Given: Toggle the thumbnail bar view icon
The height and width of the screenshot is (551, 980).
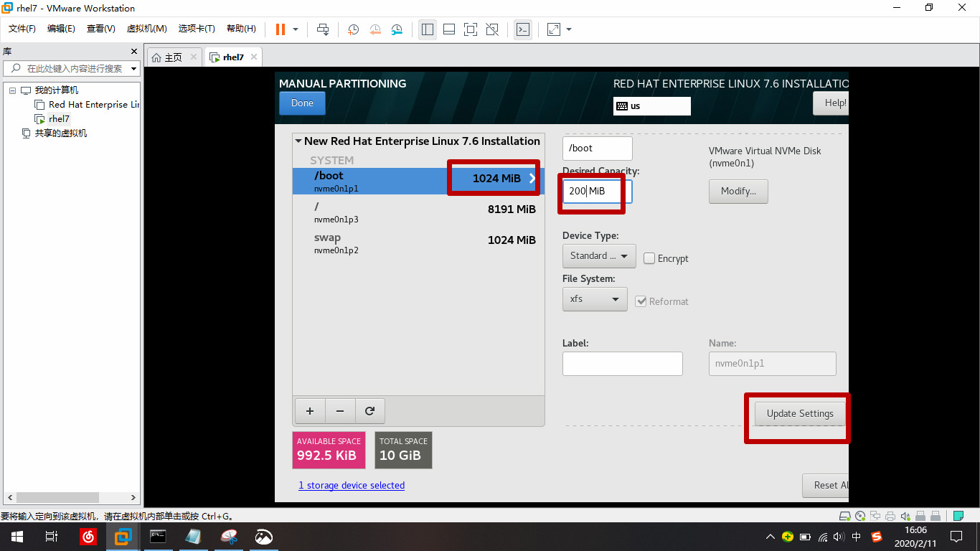Looking at the screenshot, I should pos(449,29).
